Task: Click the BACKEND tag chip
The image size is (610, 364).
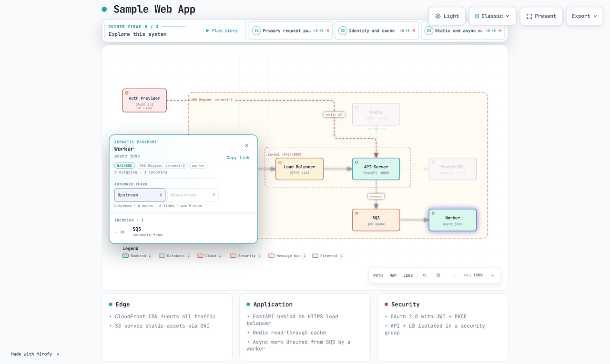Action: [125, 166]
